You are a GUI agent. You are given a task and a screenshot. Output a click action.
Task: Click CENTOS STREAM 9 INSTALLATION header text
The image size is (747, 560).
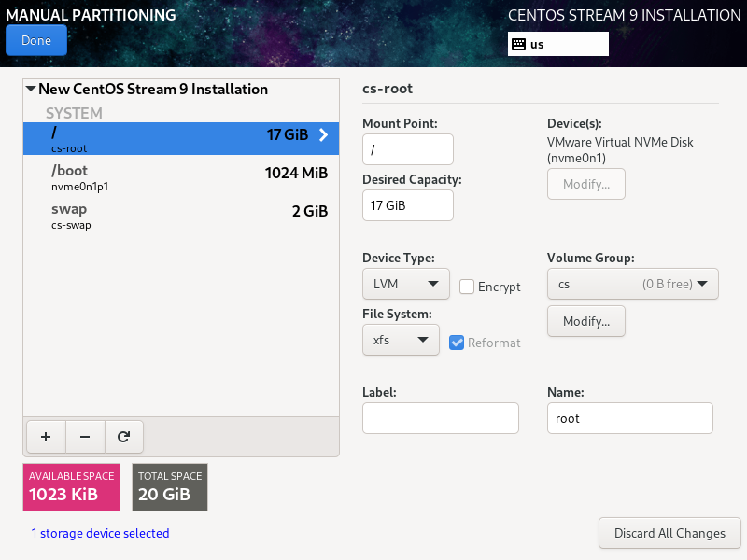tap(624, 15)
